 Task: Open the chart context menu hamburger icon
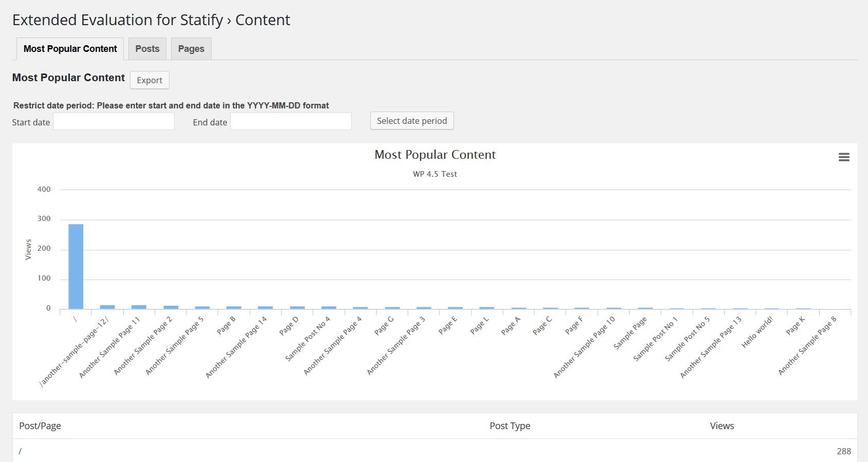844,157
